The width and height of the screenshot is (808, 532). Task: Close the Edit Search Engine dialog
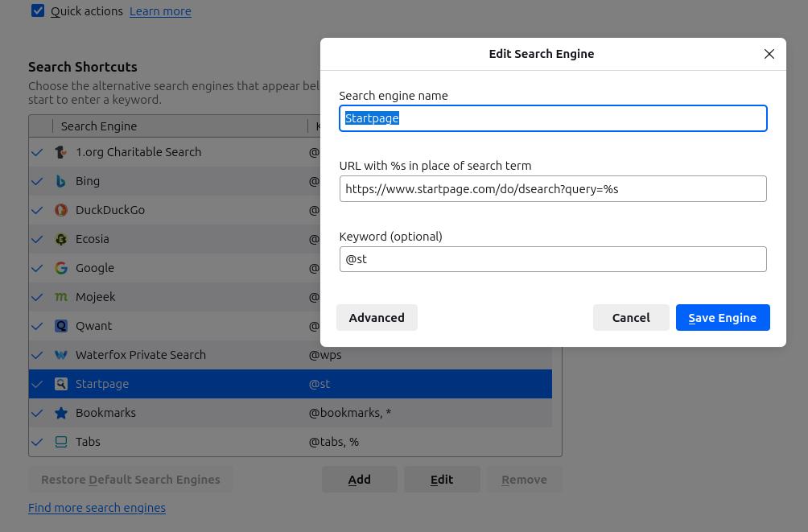tap(769, 54)
